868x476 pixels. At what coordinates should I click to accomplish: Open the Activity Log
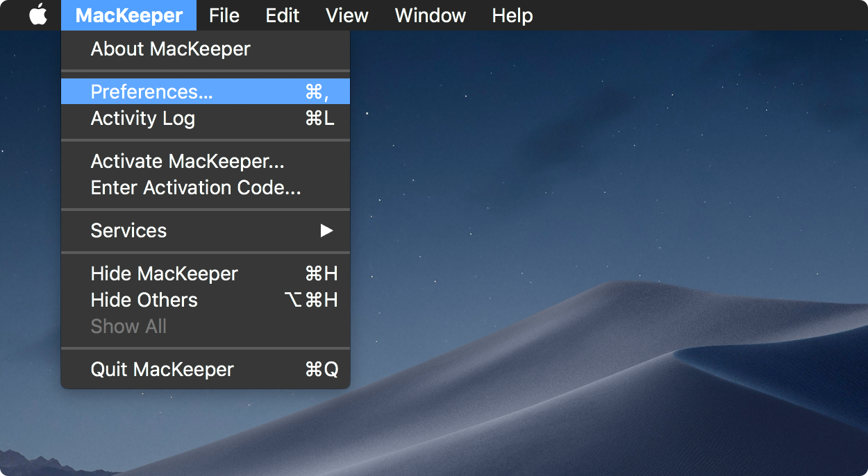[x=206, y=119]
